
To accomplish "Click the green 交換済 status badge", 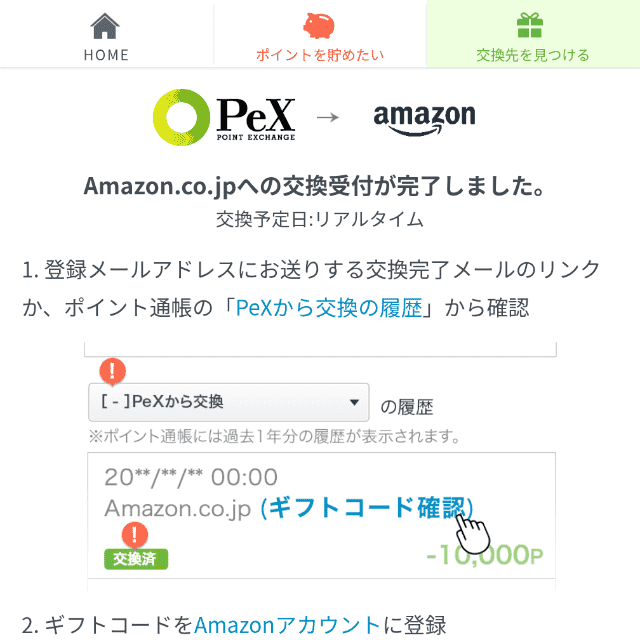I will (x=135, y=558).
